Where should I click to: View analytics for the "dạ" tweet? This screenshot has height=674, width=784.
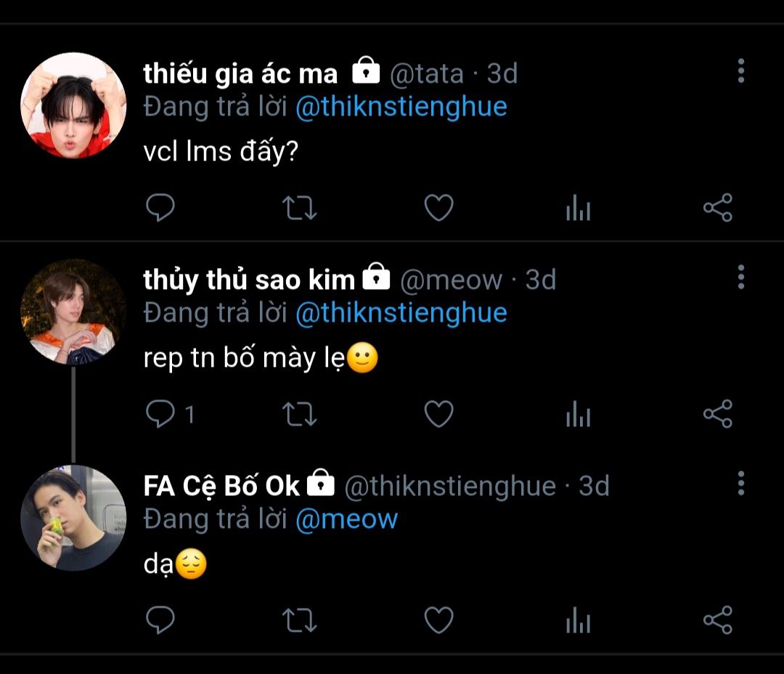tap(578, 621)
